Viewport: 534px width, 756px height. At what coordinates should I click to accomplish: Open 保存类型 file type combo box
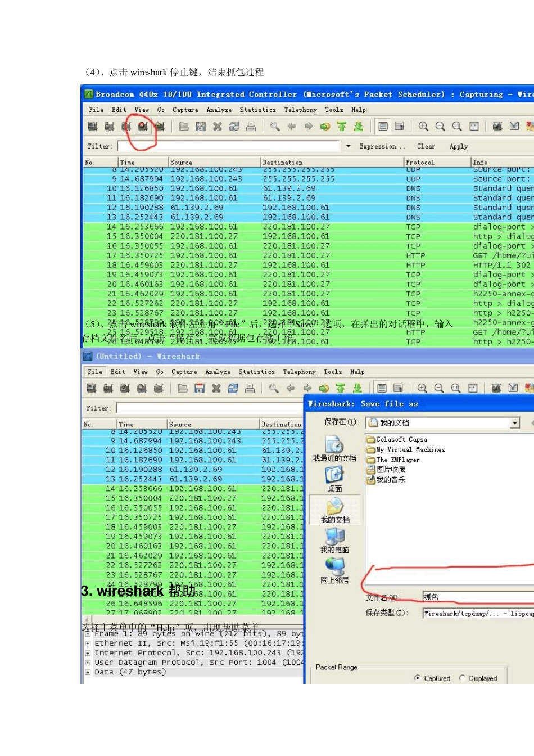point(478,614)
